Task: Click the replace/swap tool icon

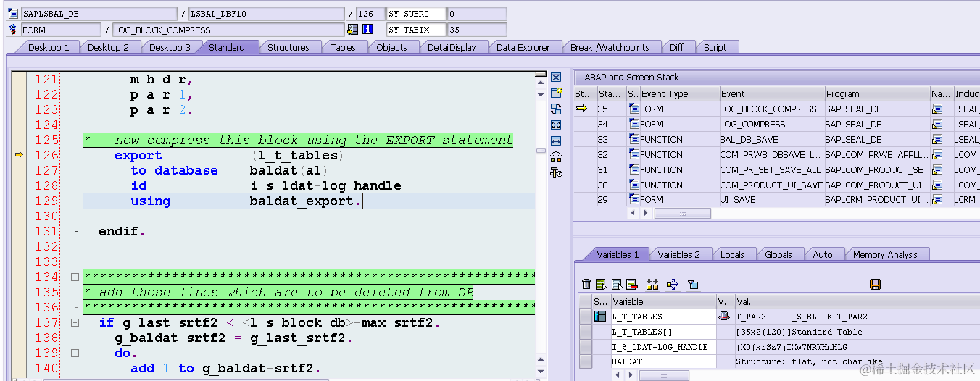Action: click(556, 109)
